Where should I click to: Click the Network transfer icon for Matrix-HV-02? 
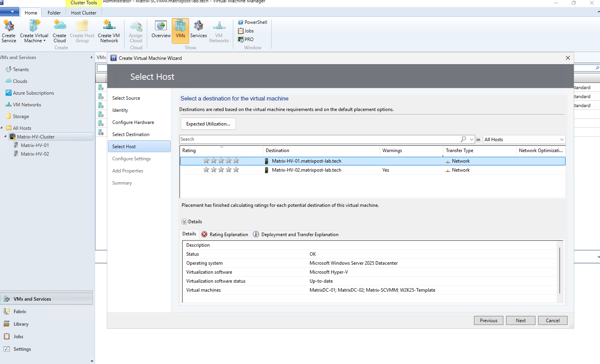[x=448, y=170]
